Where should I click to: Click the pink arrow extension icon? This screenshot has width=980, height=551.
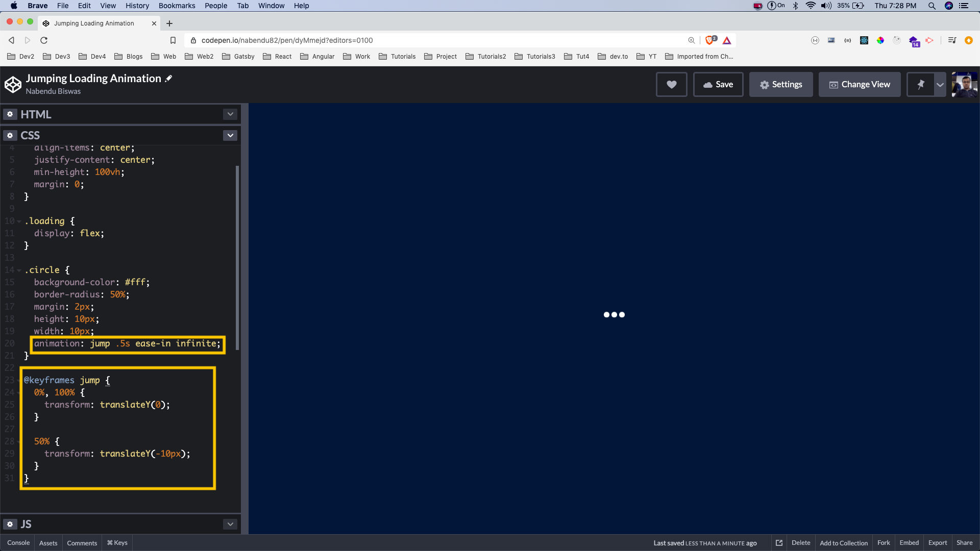click(929, 40)
